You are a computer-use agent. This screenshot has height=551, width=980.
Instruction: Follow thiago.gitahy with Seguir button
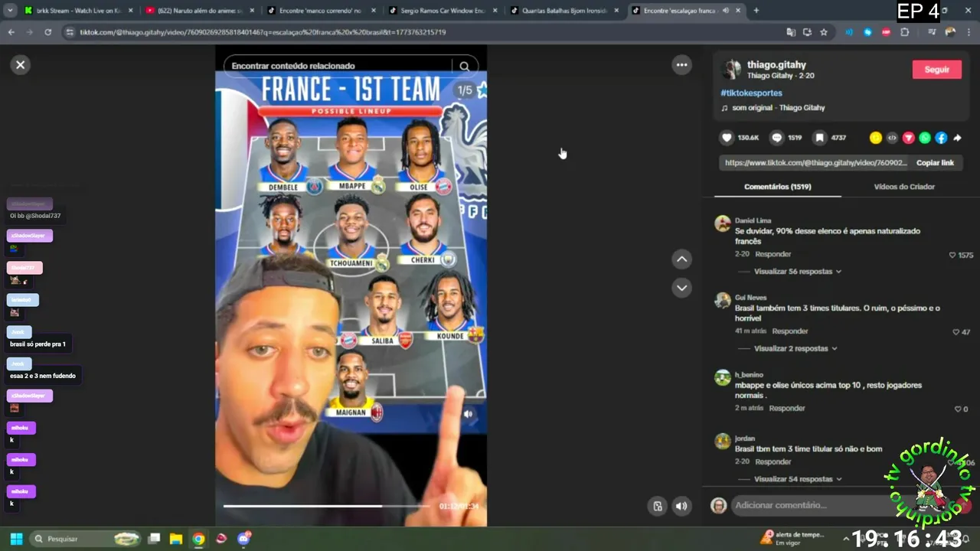coord(936,70)
